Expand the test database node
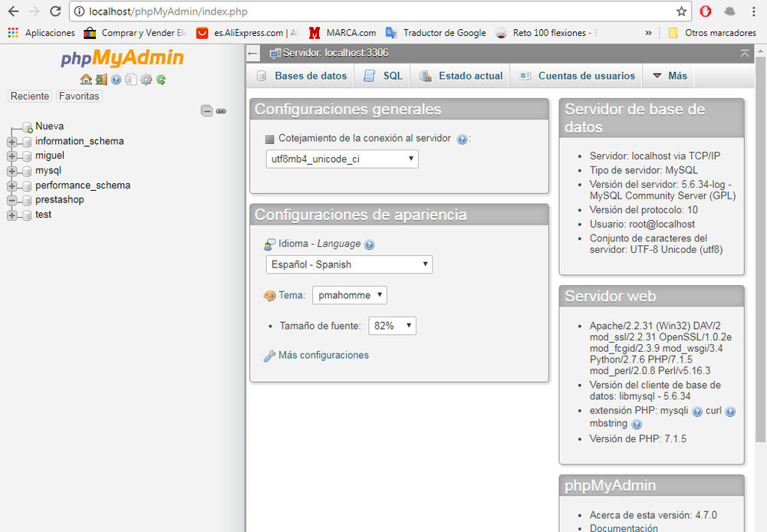 12,215
